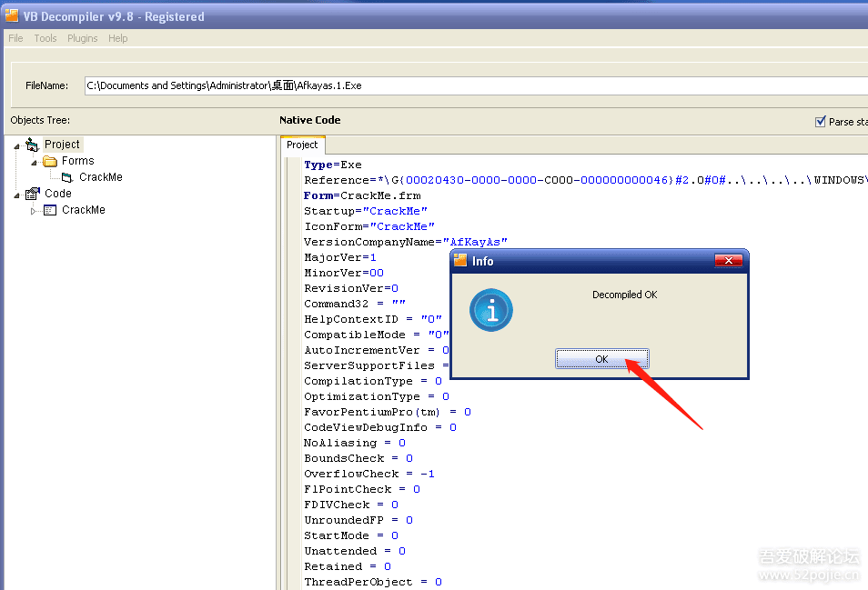This screenshot has width=868, height=590.
Task: Click the Forms folder icon
Action: pos(50,161)
